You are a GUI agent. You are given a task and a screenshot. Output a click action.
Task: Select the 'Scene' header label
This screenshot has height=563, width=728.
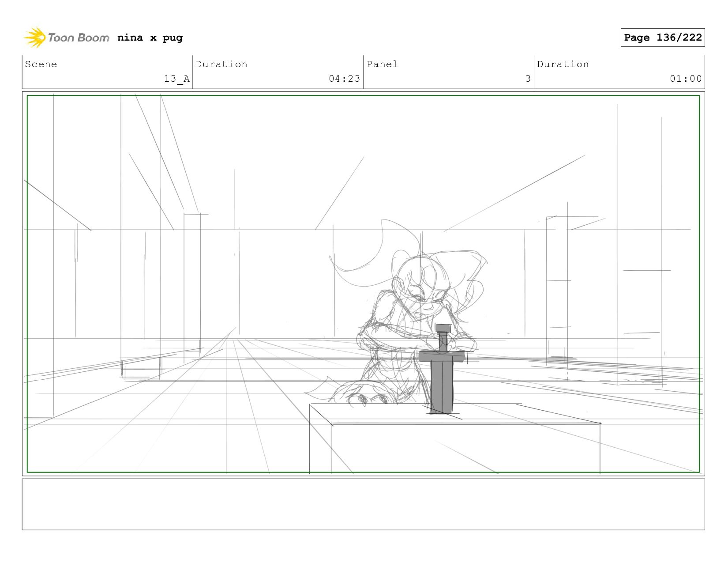tap(41, 64)
